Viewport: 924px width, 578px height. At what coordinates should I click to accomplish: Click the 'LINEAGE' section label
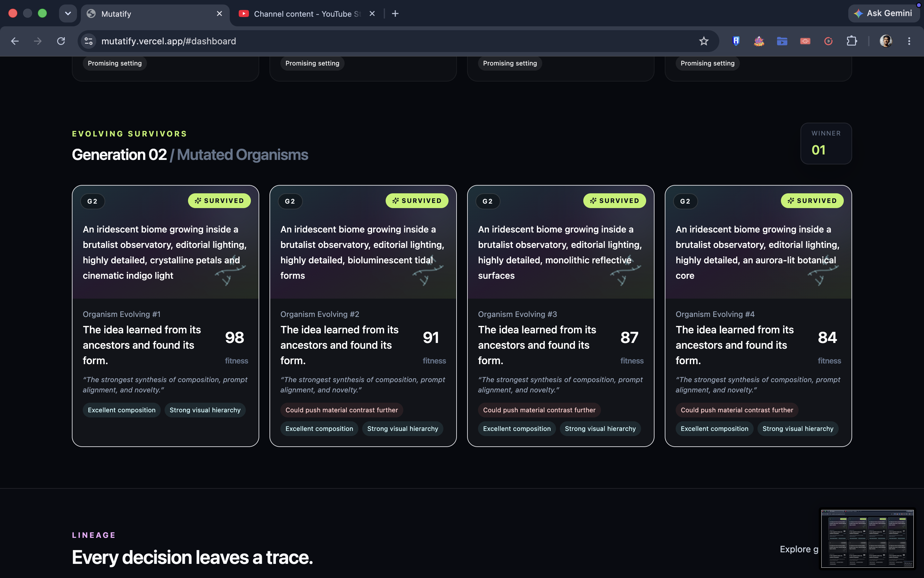coord(94,535)
